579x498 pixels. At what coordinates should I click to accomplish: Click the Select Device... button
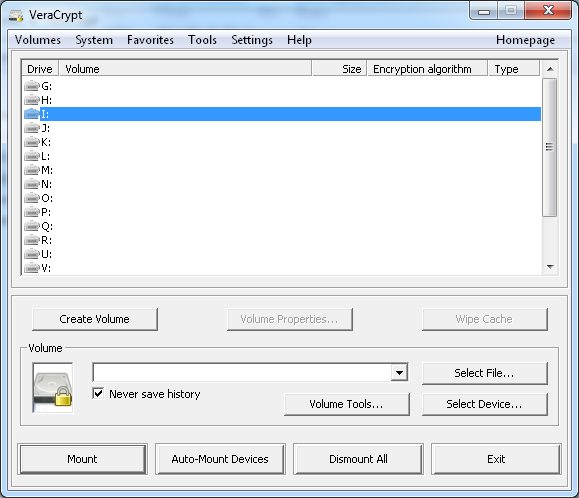pos(484,404)
